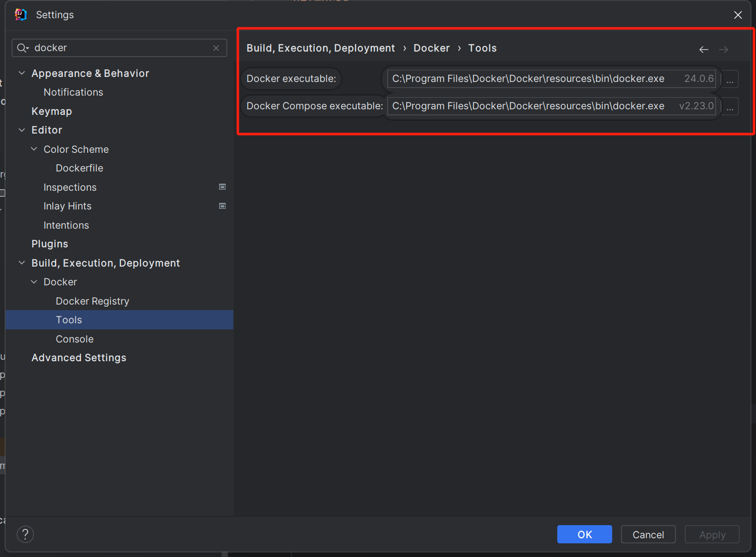Click the Cancel button
This screenshot has height=557, width=756.
[648, 534]
